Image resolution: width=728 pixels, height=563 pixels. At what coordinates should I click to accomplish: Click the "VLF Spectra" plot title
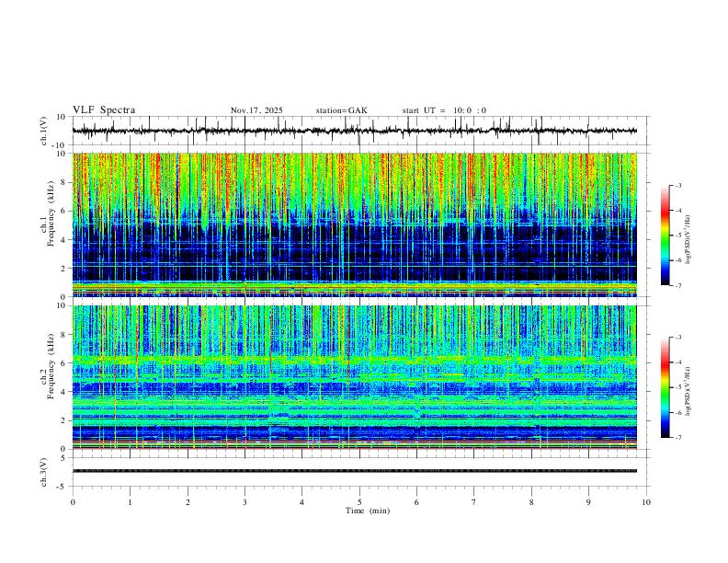point(104,110)
